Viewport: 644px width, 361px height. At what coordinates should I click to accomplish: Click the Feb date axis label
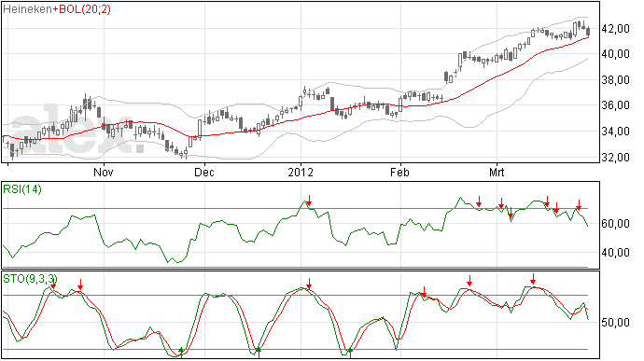[x=399, y=172]
